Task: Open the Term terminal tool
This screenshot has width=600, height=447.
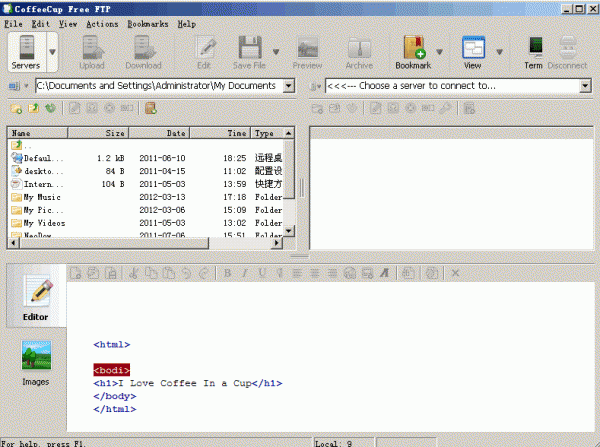Action: click(x=534, y=52)
